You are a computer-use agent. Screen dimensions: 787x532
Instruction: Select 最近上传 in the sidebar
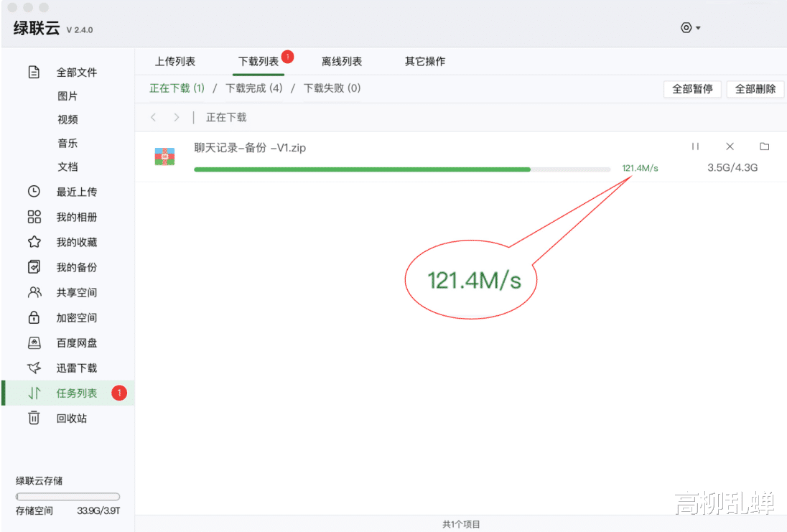pyautogui.click(x=77, y=191)
